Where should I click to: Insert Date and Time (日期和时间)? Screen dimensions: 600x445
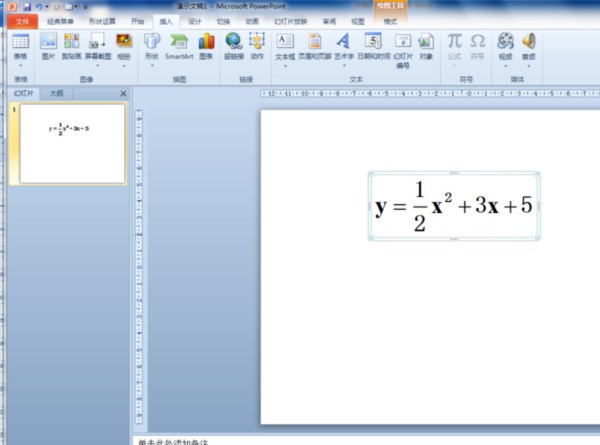click(373, 42)
